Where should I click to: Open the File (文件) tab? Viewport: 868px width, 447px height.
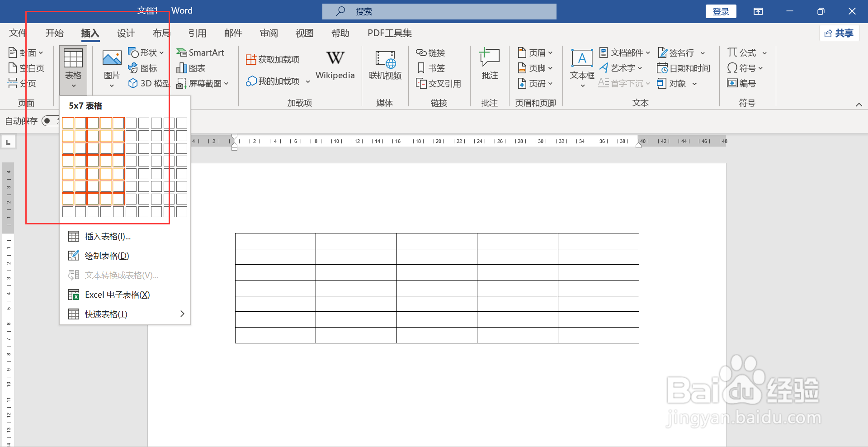pyautogui.click(x=18, y=33)
